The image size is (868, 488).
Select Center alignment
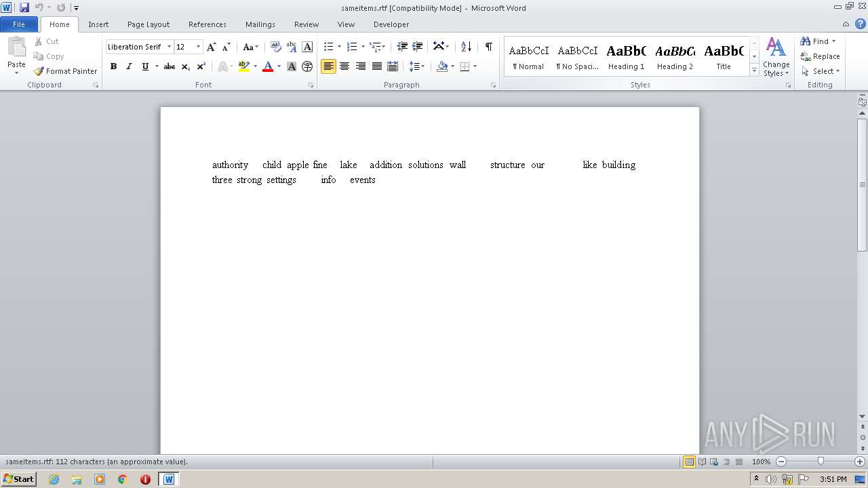click(344, 66)
